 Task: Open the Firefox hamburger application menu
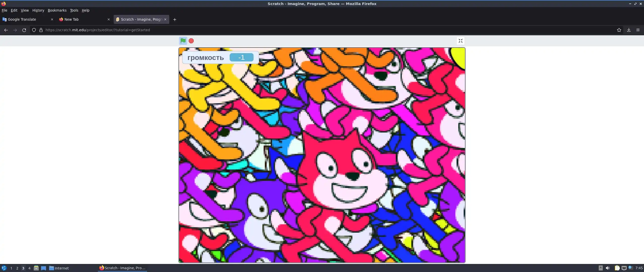tap(638, 30)
